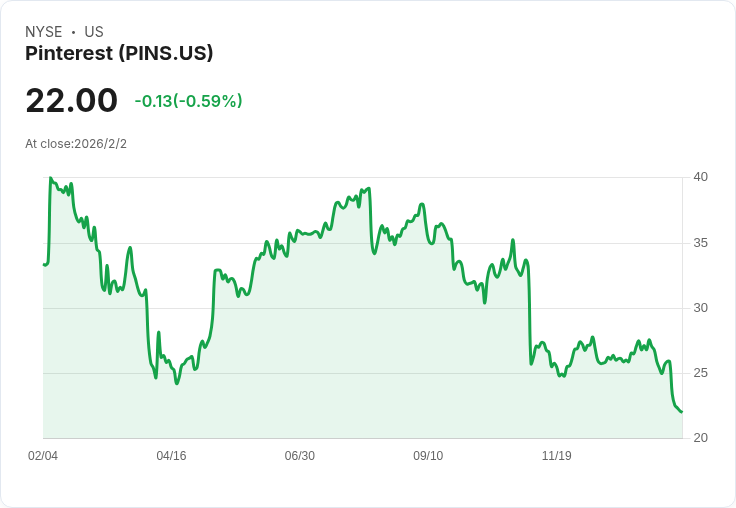Click the current price 22.00
The width and height of the screenshot is (736, 508).
(71, 101)
